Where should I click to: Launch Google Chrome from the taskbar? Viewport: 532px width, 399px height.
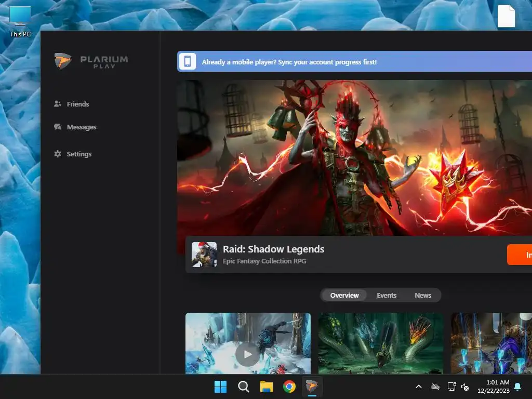[289, 387]
